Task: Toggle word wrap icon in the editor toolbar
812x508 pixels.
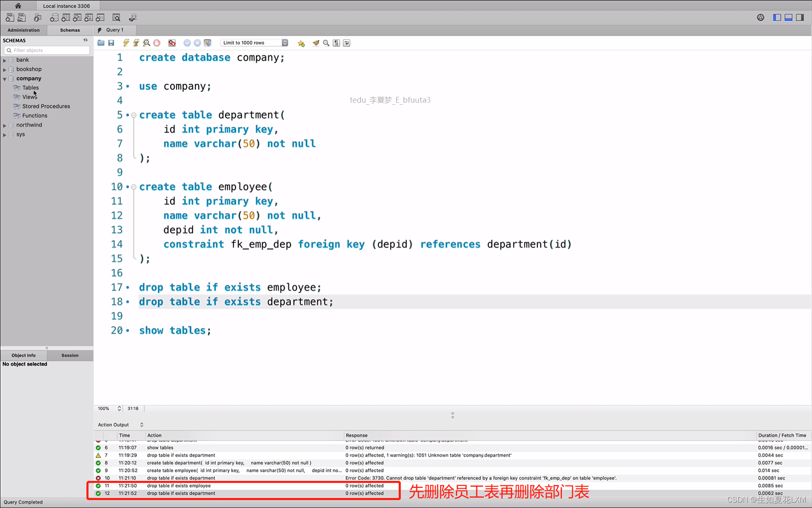Action: pos(347,43)
